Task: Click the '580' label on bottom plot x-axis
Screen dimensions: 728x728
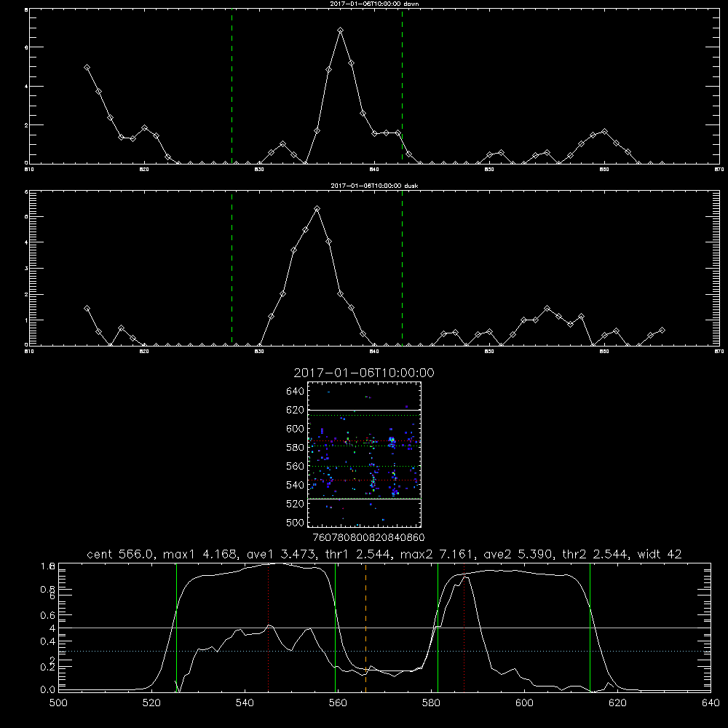Action: pyautogui.click(x=431, y=703)
